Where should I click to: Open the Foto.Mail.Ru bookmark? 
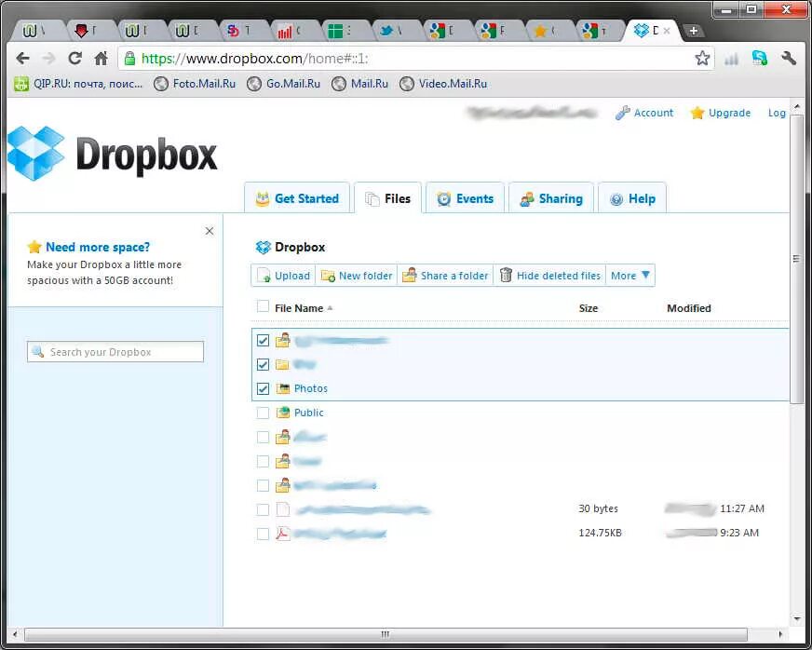[196, 84]
